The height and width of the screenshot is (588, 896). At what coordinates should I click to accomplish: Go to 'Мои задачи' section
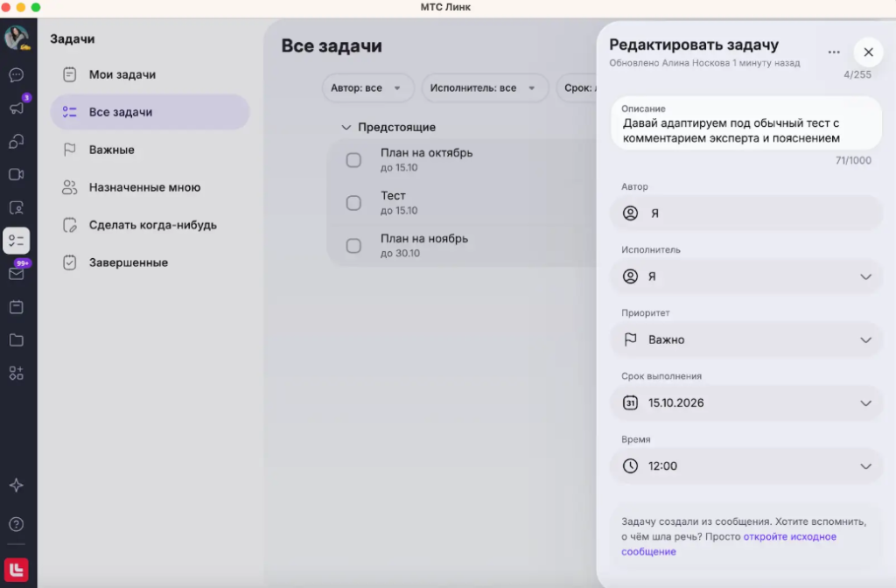point(150,74)
